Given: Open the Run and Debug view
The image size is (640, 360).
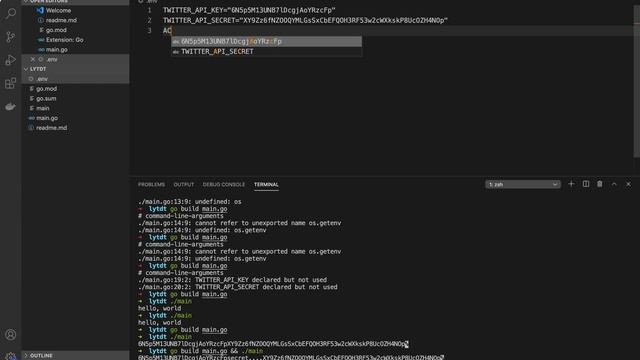Looking at the screenshot, I should tap(11, 60).
